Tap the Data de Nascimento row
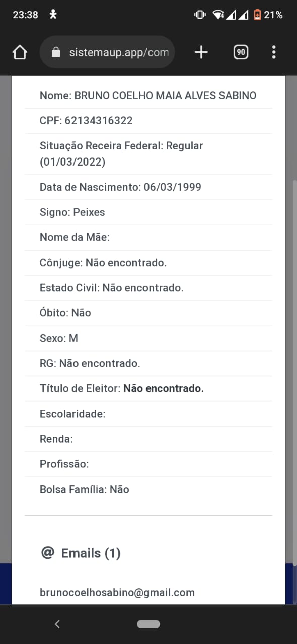Screen dimensions: 297x644 tap(148, 187)
